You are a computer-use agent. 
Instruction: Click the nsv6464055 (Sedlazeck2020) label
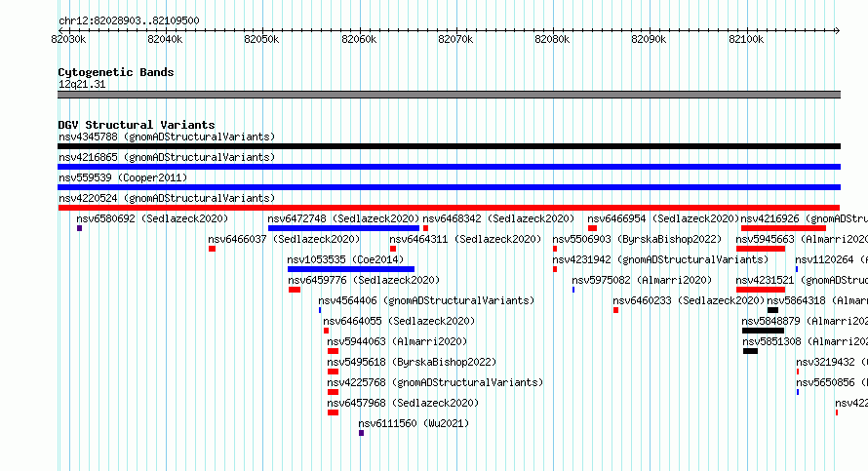tap(399, 321)
